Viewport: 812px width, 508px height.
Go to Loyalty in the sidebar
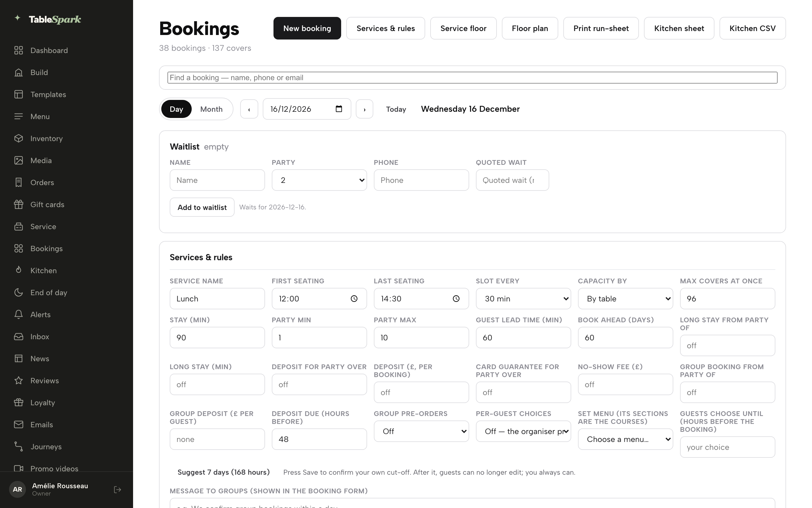point(67,402)
